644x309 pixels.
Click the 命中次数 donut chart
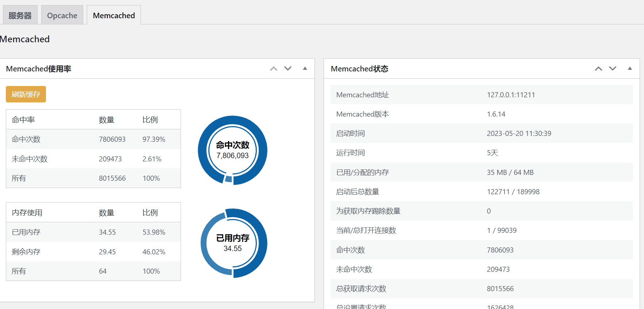(232, 150)
